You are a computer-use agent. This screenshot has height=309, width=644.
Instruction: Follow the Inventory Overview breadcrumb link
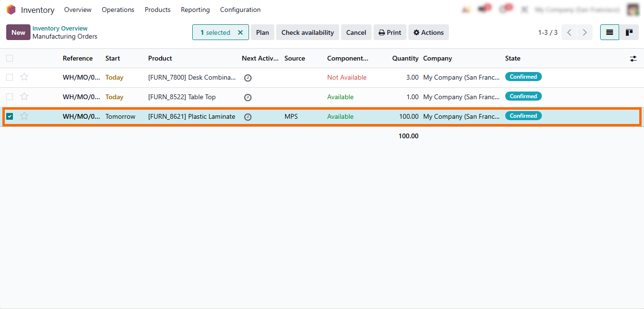coord(60,29)
